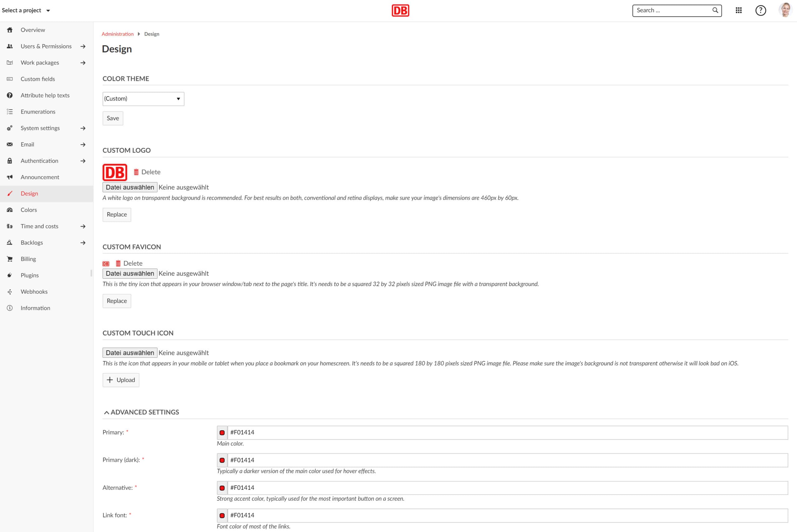Click the search field in the top bar
The image size is (797, 532).
(672, 10)
